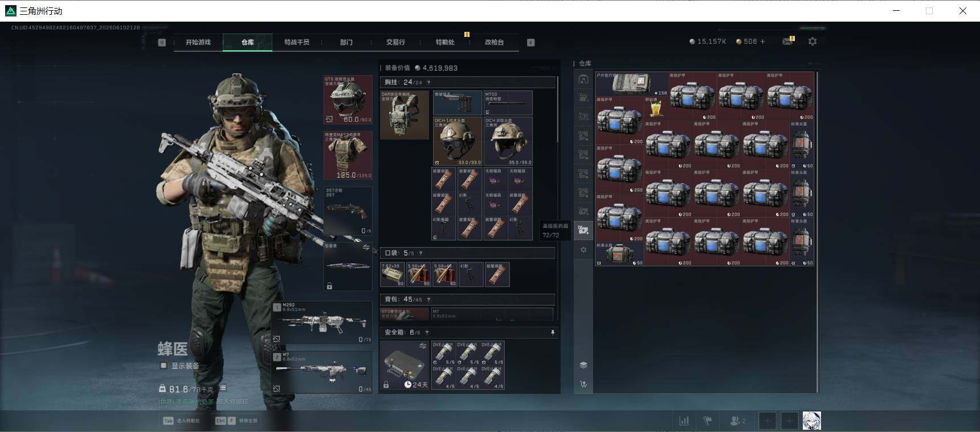Viewport: 980px width, 432px height.
Task: Open the friends list icon
Action: pos(737,421)
